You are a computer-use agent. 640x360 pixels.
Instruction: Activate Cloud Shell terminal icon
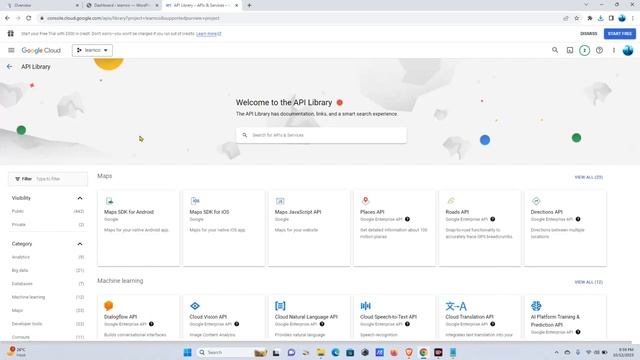(x=570, y=50)
